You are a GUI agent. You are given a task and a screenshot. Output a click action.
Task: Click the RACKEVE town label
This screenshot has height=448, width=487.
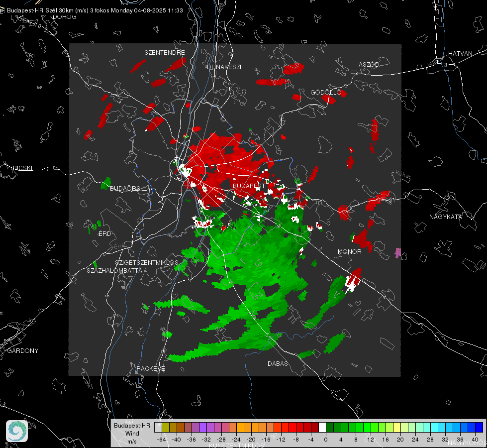[151, 368]
